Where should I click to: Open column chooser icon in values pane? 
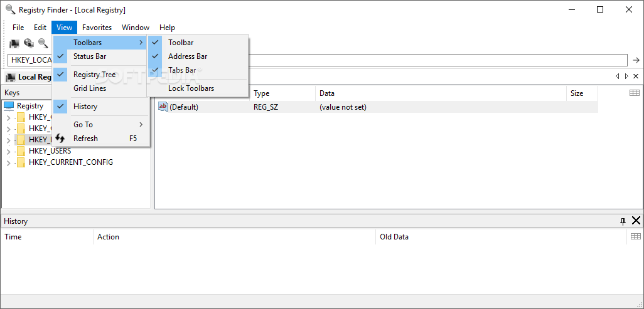click(635, 93)
